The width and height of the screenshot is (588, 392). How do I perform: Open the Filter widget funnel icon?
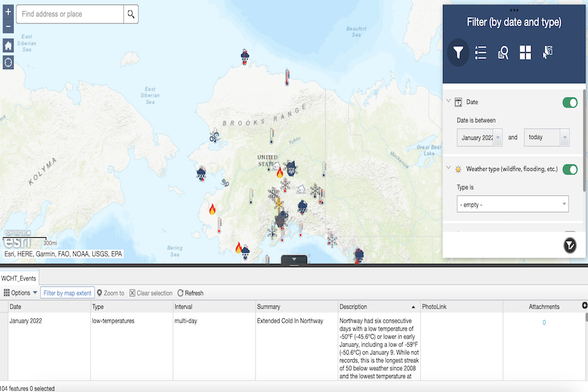pos(458,52)
